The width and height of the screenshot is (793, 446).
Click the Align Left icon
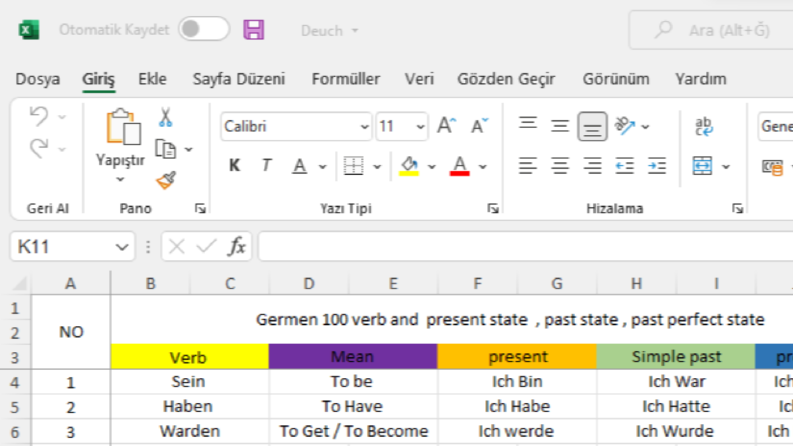527,166
